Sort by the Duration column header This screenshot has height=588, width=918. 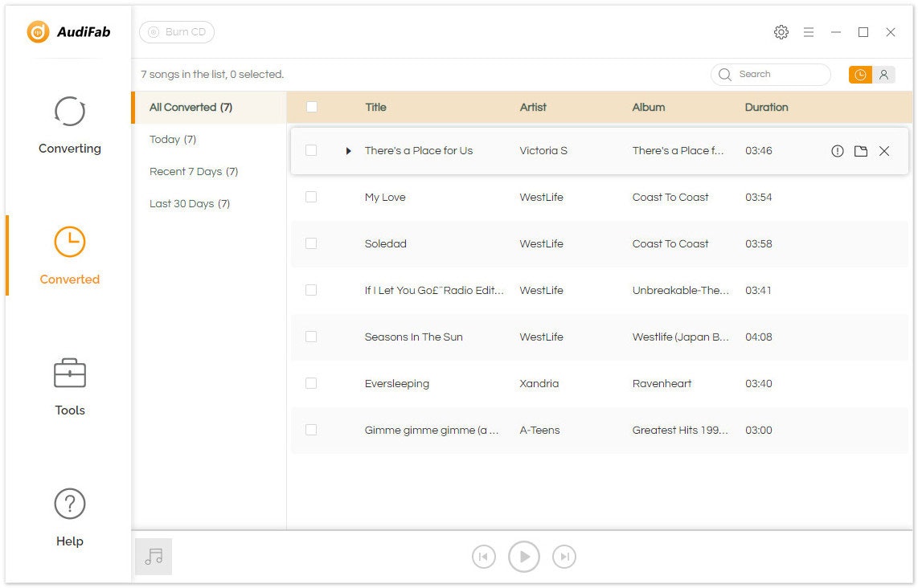766,107
